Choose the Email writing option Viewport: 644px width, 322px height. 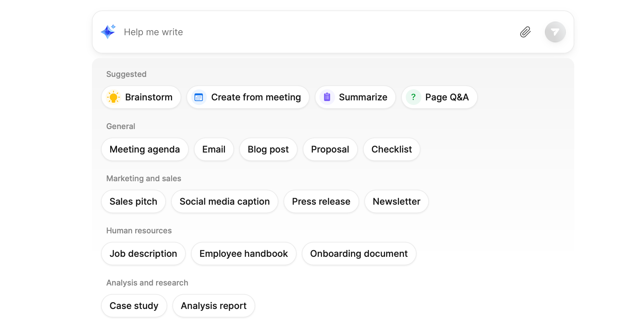214,149
